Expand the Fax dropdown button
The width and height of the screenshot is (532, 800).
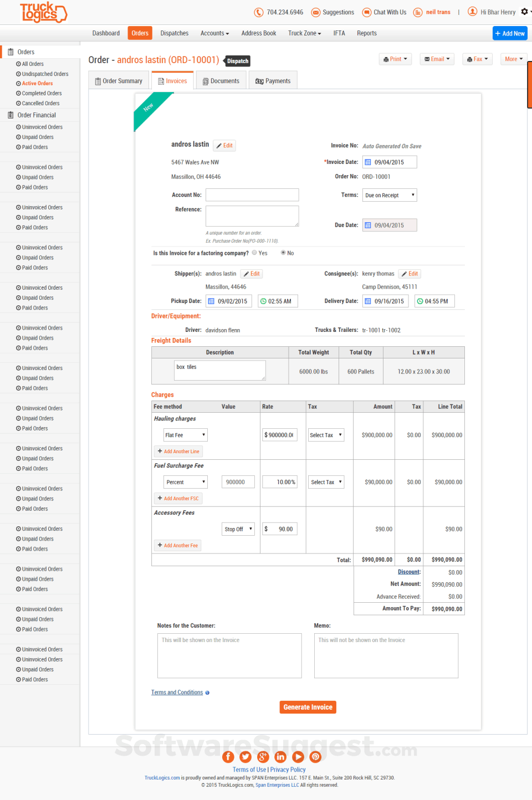coord(477,59)
